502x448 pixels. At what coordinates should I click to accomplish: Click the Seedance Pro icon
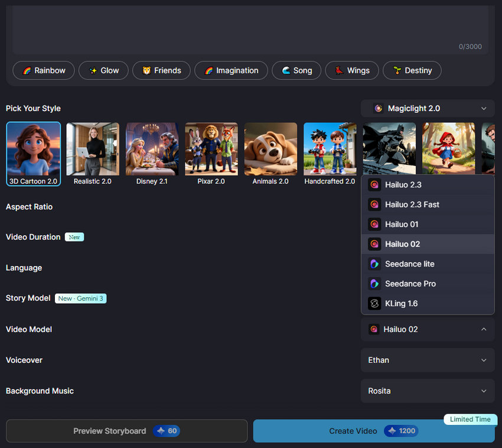[x=374, y=284]
